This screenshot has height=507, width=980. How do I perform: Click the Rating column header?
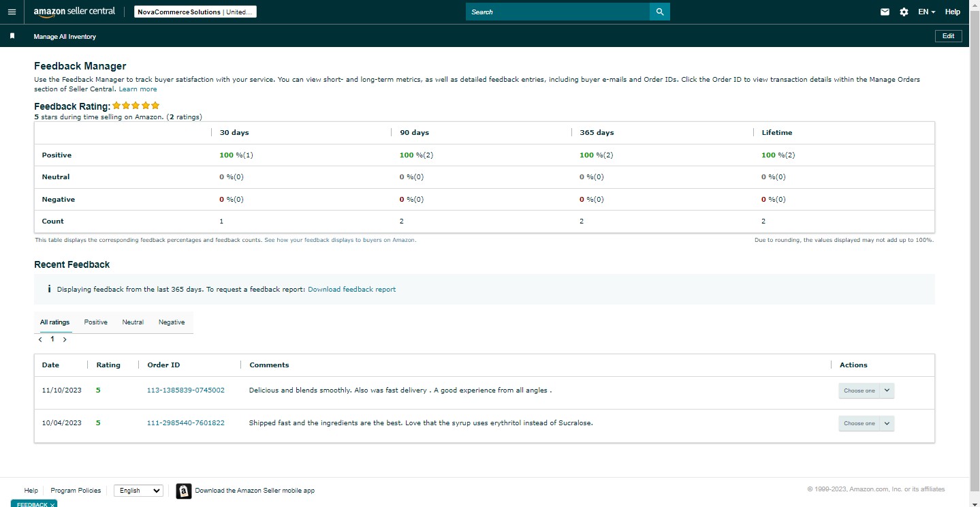(x=108, y=365)
